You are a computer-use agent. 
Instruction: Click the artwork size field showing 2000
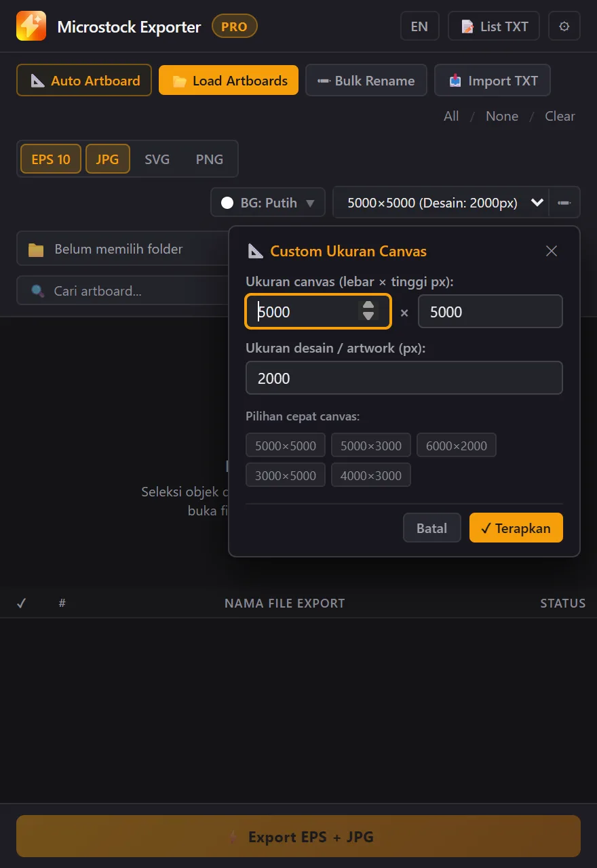(404, 378)
